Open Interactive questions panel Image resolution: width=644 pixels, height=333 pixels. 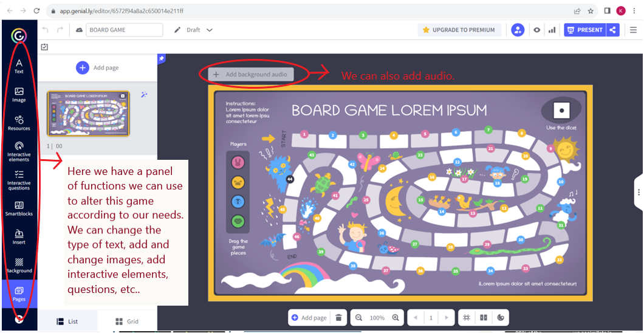[x=19, y=179]
